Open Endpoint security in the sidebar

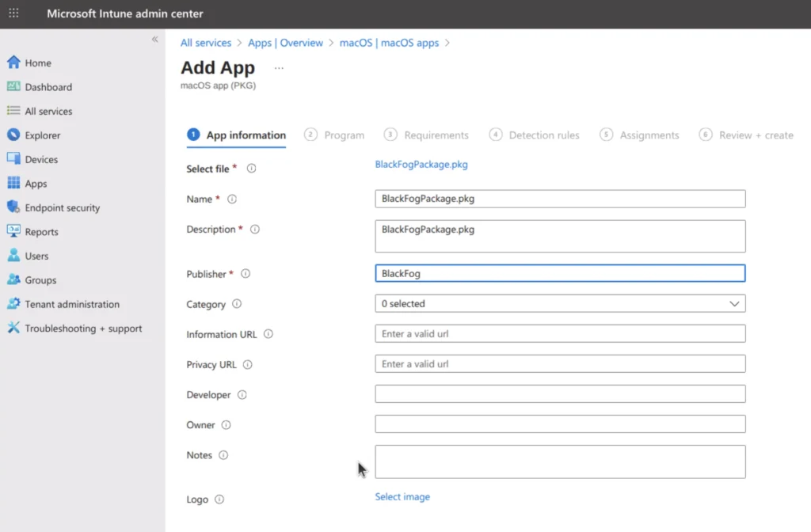[x=63, y=207]
